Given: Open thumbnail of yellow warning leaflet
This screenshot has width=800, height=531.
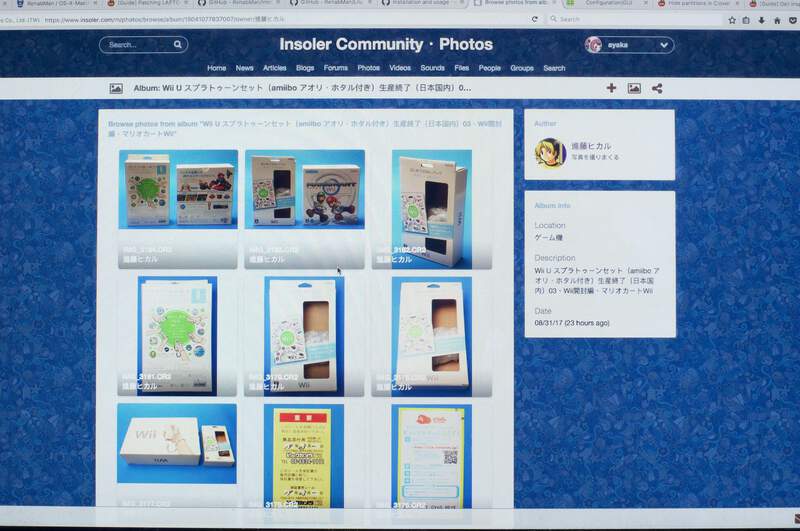Looking at the screenshot, I should click(304, 457).
